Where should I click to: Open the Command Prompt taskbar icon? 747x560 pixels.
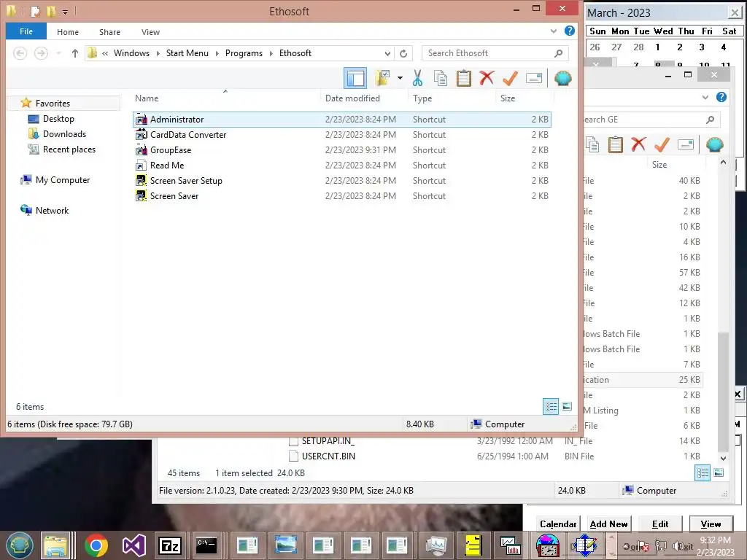pos(206,545)
